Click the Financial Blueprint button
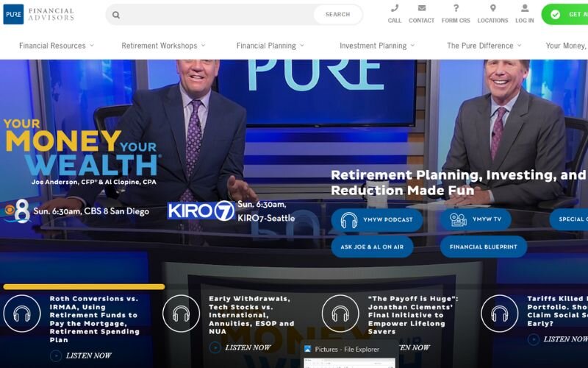The height and width of the screenshot is (368, 588). click(x=484, y=247)
